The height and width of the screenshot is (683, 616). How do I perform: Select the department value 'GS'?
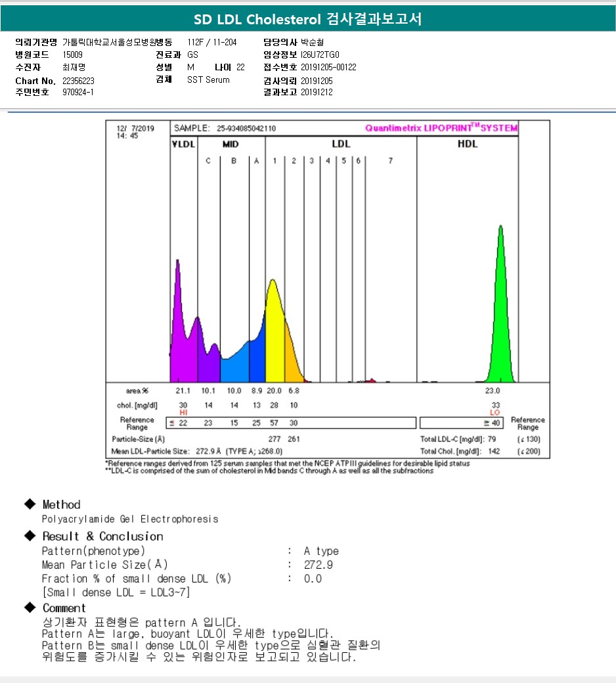tap(192, 55)
